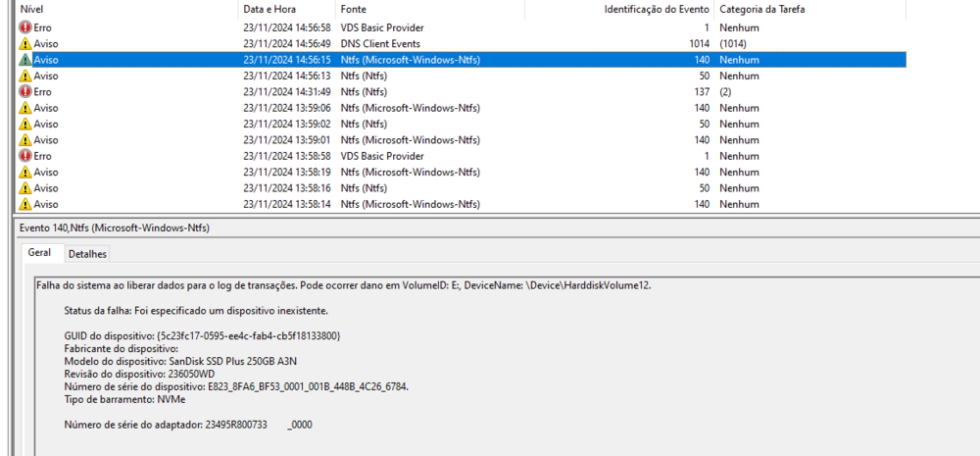
Task: Click warning icon of the selected 14:56:15 event
Action: point(25,60)
